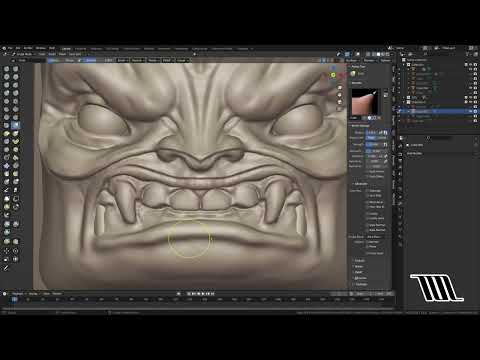Open the Help menu
This screenshot has width=480, height=360.
52,48
